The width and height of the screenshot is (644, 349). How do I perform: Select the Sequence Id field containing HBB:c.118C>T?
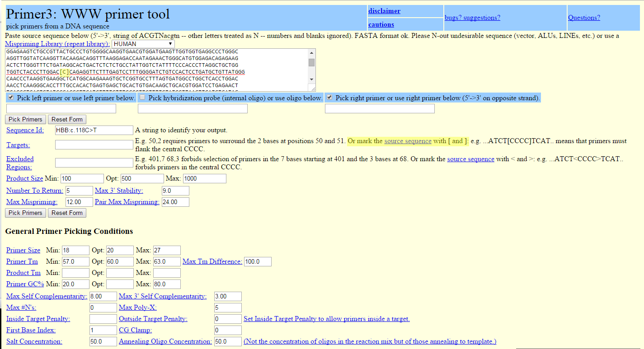(94, 130)
